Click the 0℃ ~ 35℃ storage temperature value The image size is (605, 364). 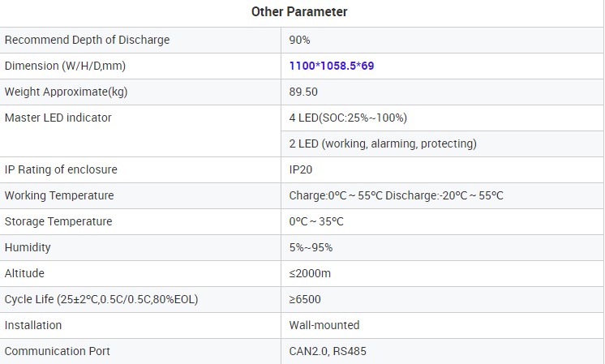pos(316,221)
